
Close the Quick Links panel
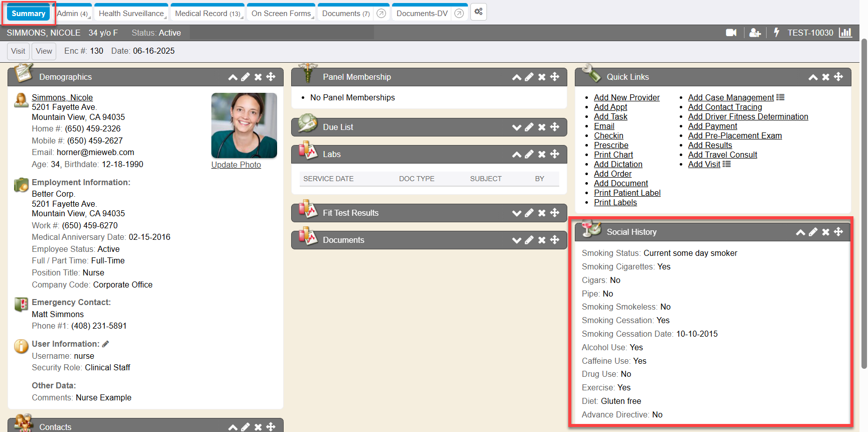pyautogui.click(x=825, y=77)
